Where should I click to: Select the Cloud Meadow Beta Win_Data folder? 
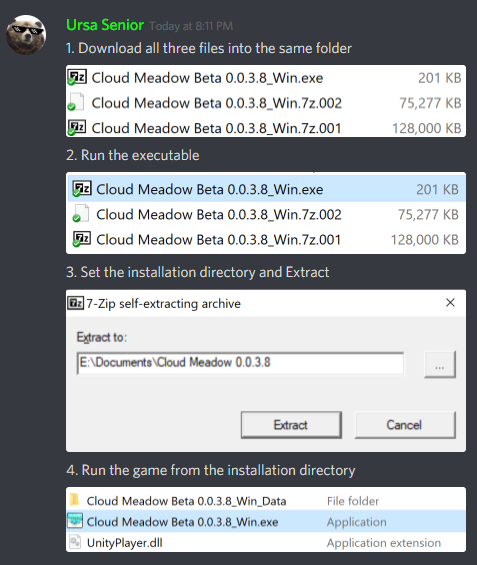(x=266, y=501)
